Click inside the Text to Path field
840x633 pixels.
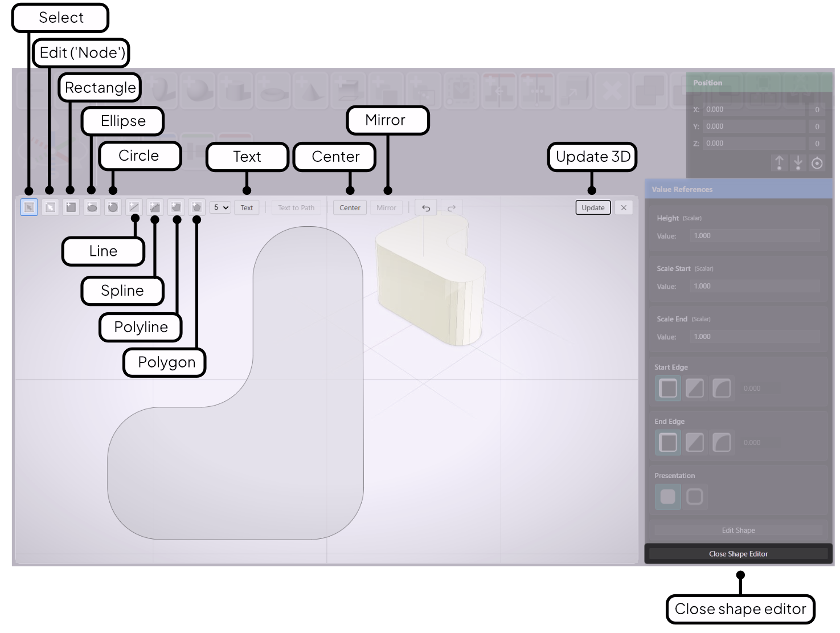click(x=296, y=207)
